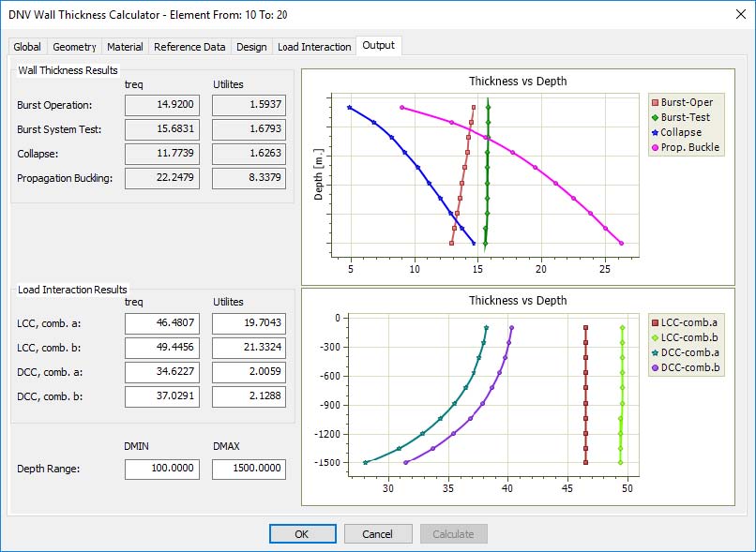Click the lower Thickness vs Depth chart title
The width and height of the screenshot is (756, 552).
pos(518,301)
